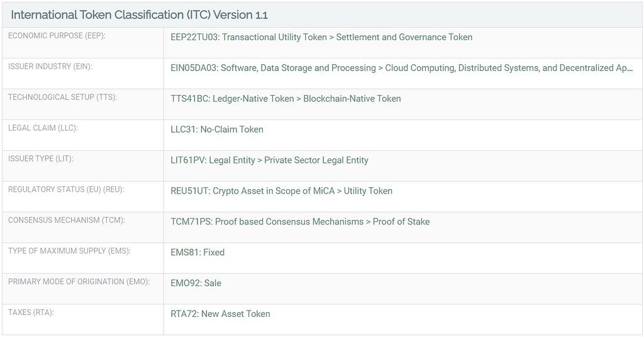Click the International Token Classification (ITC) Version 1.1 heading
Image resolution: width=644 pixels, height=337 pixels.
click(x=139, y=15)
